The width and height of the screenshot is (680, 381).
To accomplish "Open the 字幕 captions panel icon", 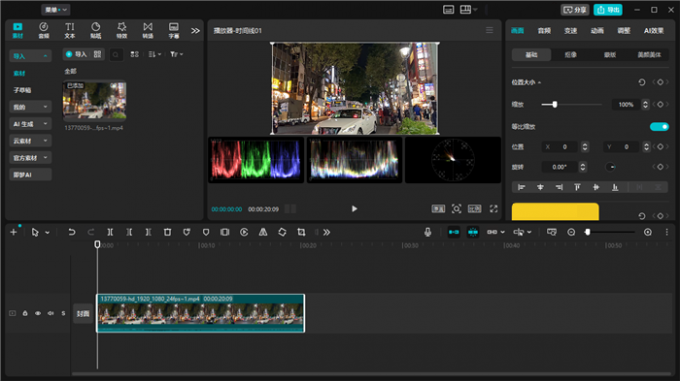I will coord(174,30).
